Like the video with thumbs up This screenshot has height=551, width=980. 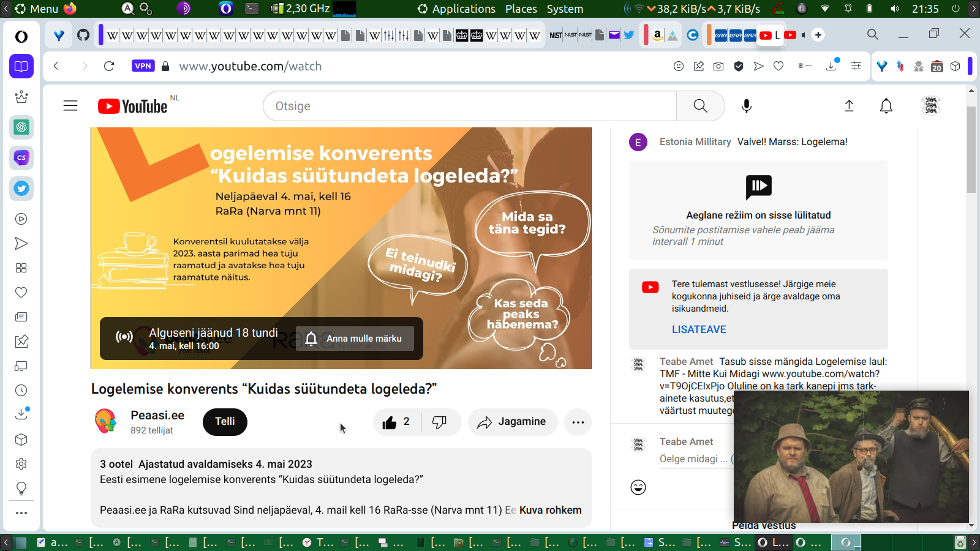pos(390,422)
